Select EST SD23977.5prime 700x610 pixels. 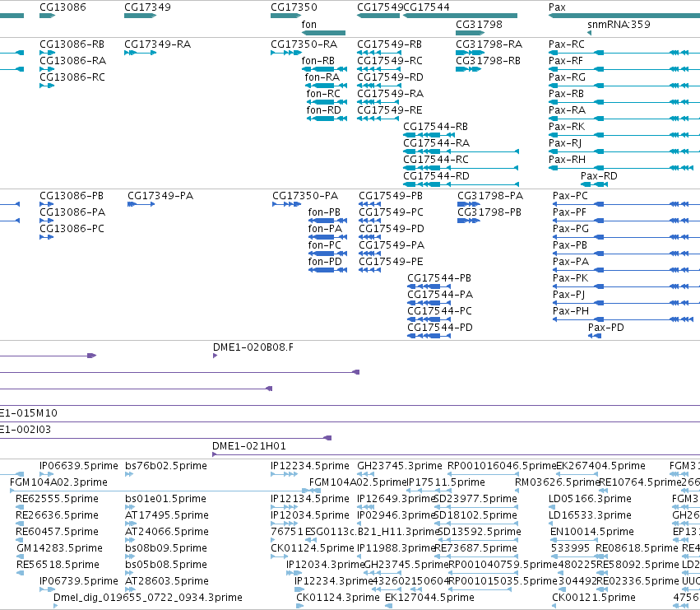click(x=476, y=499)
